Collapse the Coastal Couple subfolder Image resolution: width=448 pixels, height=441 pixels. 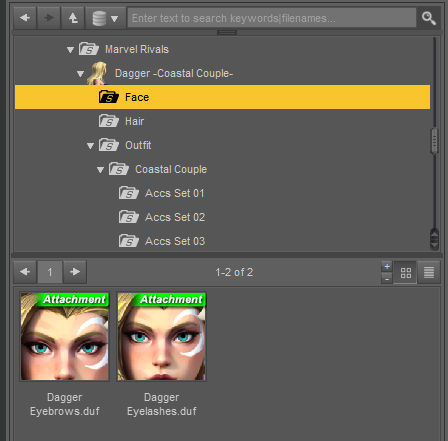(x=100, y=170)
